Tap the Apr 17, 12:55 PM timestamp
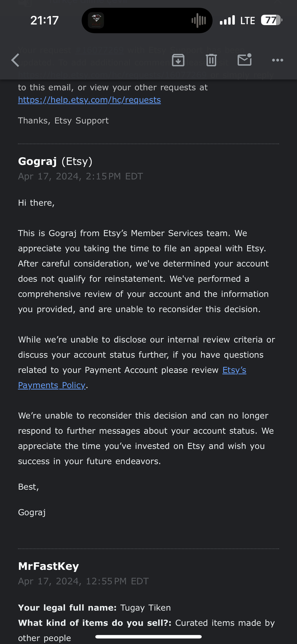This screenshot has width=297, height=644. coord(84,581)
